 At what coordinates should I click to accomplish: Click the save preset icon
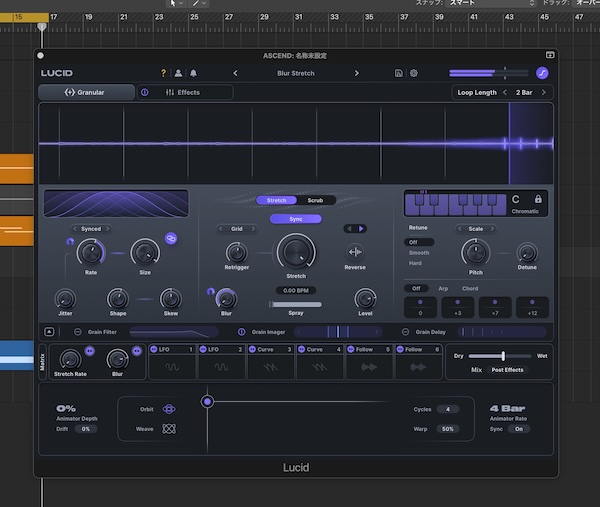(398, 73)
